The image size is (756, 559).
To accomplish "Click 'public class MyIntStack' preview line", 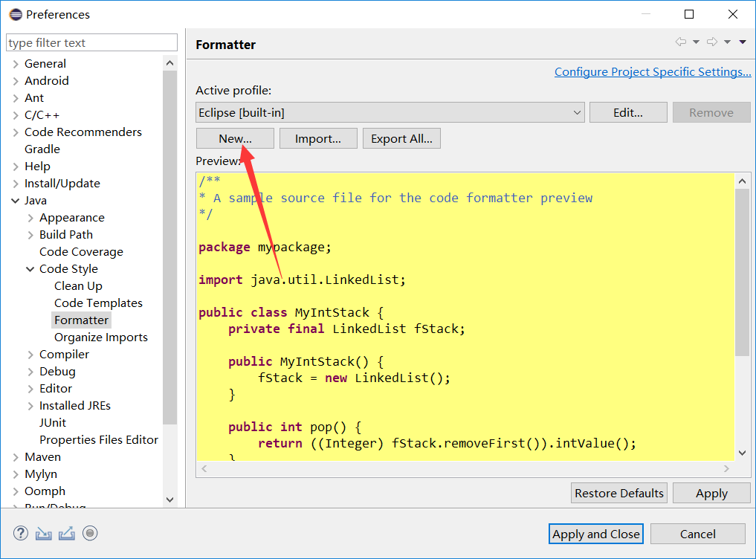I will (x=291, y=312).
